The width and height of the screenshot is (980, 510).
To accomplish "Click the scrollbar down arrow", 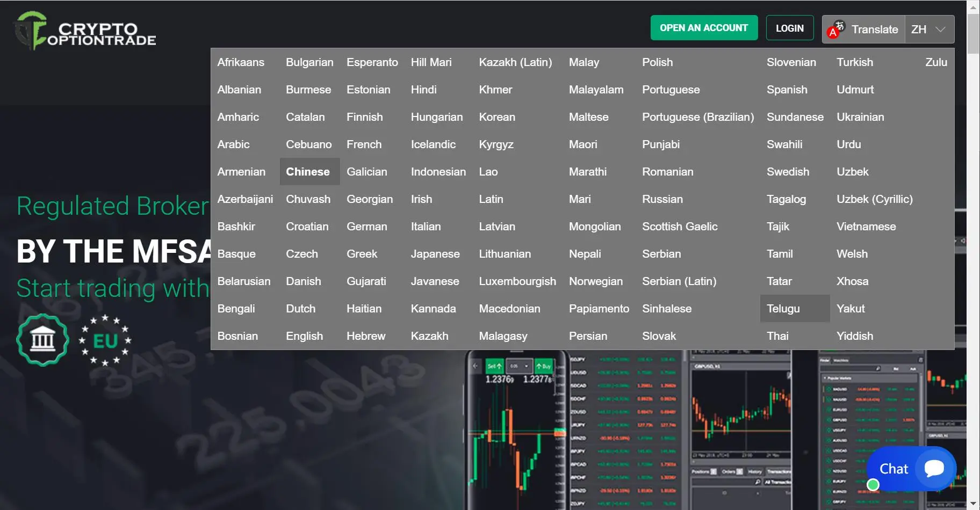I will (973, 504).
